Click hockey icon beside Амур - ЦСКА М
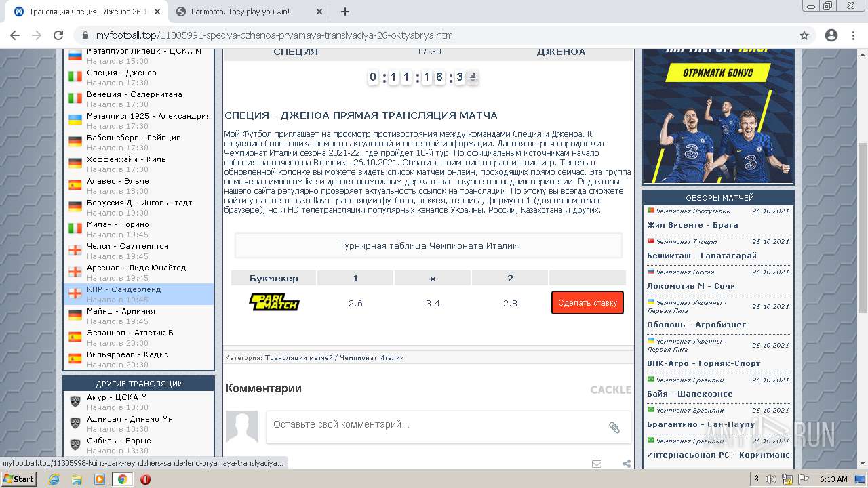The height and width of the screenshot is (488, 868). [75, 401]
